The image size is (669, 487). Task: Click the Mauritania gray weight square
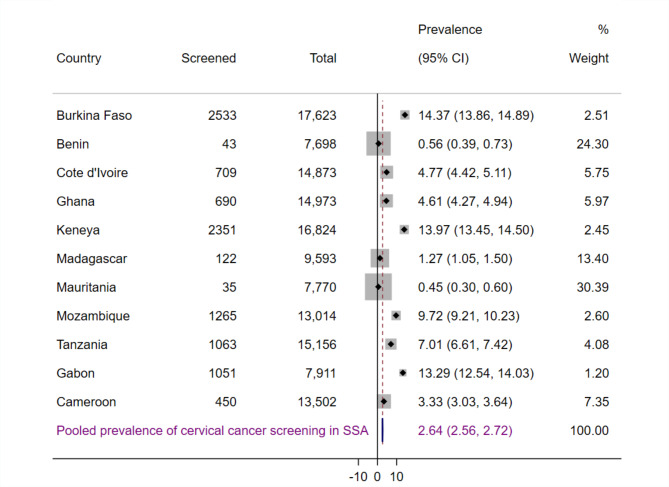tap(378, 287)
